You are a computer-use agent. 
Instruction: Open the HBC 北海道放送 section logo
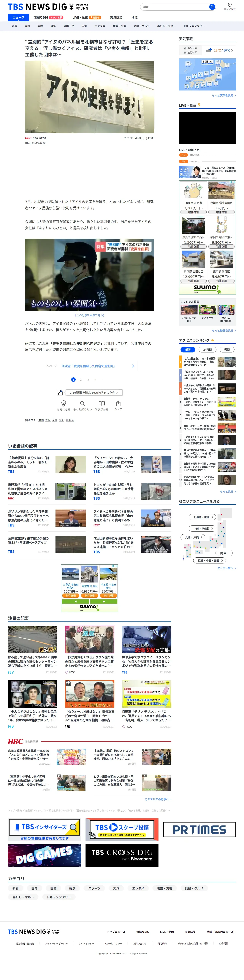coord(23,741)
